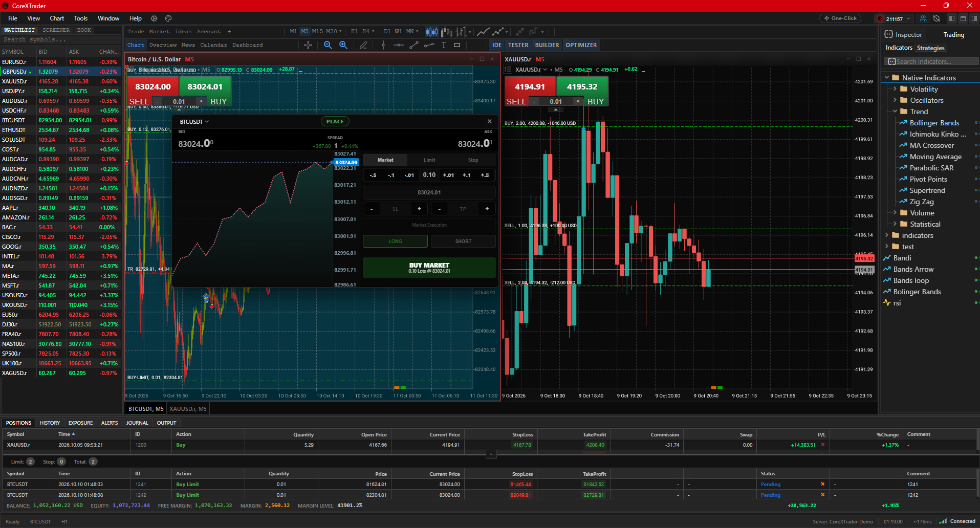Select LONG direction in order dialog
The image size is (980, 528).
395,241
